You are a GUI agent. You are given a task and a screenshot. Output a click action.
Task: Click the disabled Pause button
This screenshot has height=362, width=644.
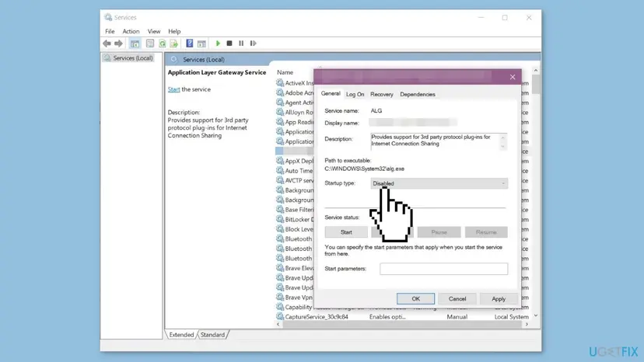439,232
